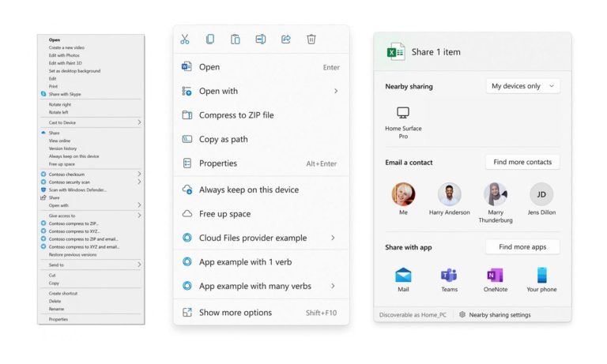Select Create a new video
607x364 pixels.
click(66, 47)
